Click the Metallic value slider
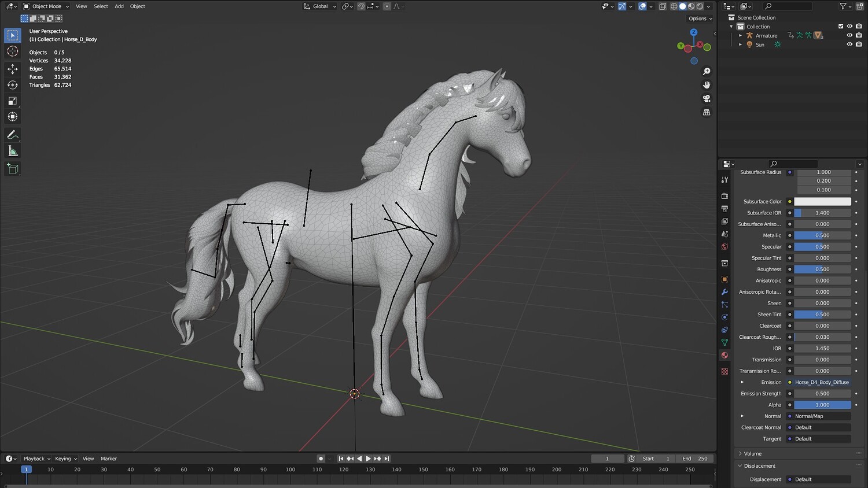The height and width of the screenshot is (488, 868). tap(822, 235)
